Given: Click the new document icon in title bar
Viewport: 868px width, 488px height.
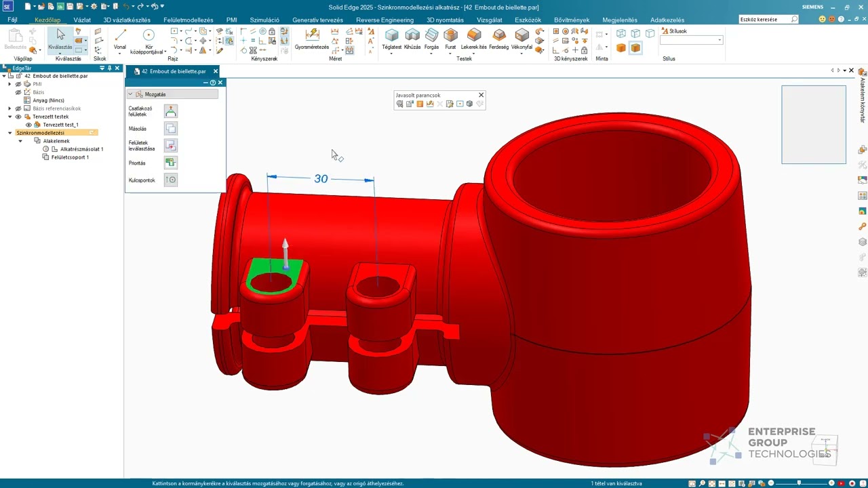Looking at the screenshot, I should pos(28,6).
